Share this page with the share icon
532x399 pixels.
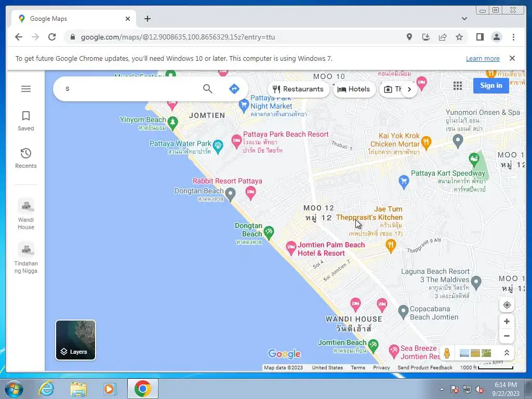pos(443,37)
